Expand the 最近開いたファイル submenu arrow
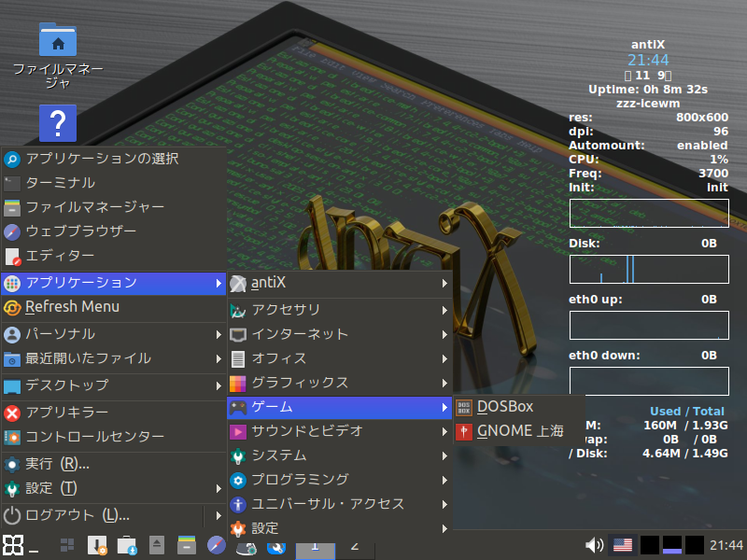747x560 pixels. coord(218,359)
